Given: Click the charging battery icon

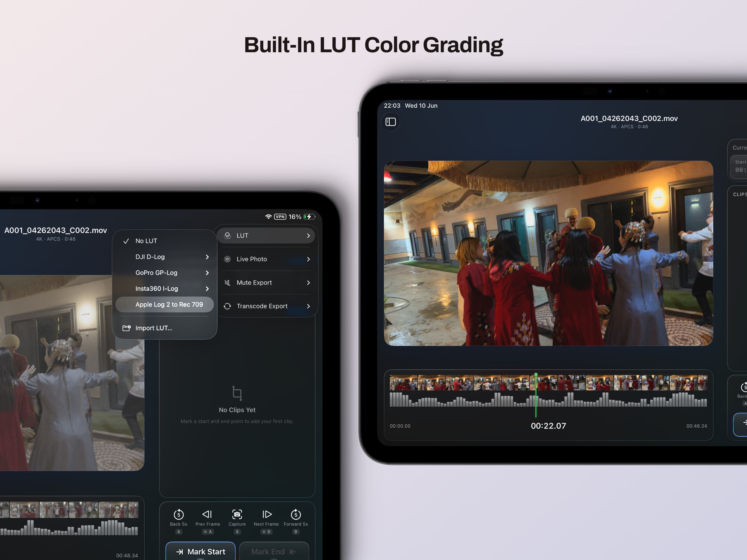Looking at the screenshot, I should 309,217.
